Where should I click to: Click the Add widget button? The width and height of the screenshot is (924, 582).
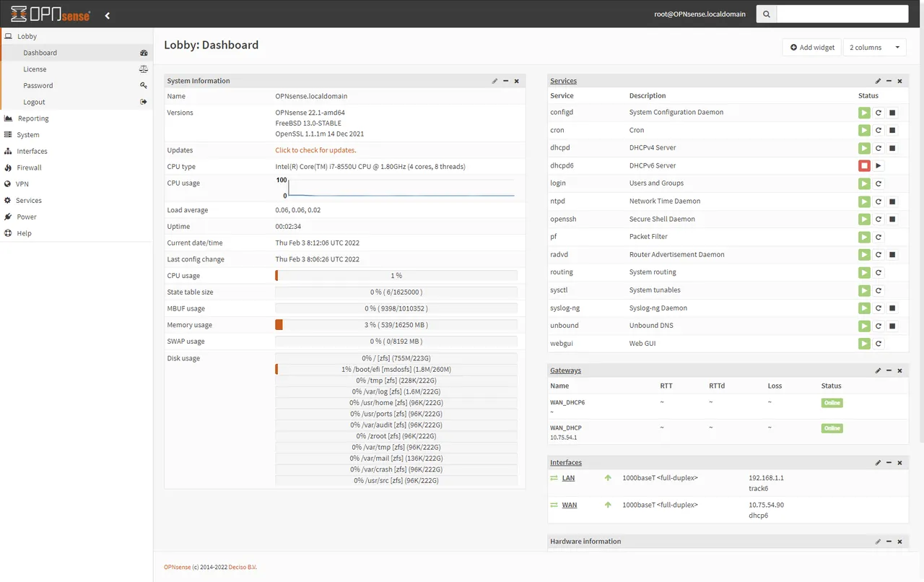812,47
